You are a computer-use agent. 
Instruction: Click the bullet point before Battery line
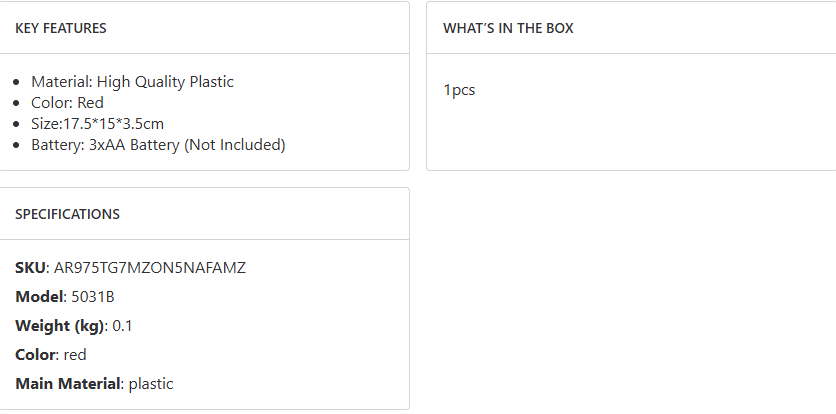point(18,145)
